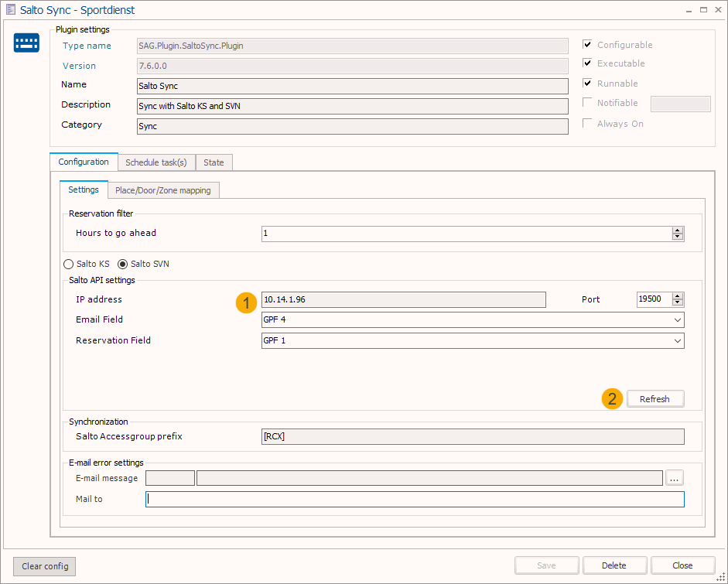
Task: Click the E-mail message browse ellipsis button
Action: click(x=675, y=478)
